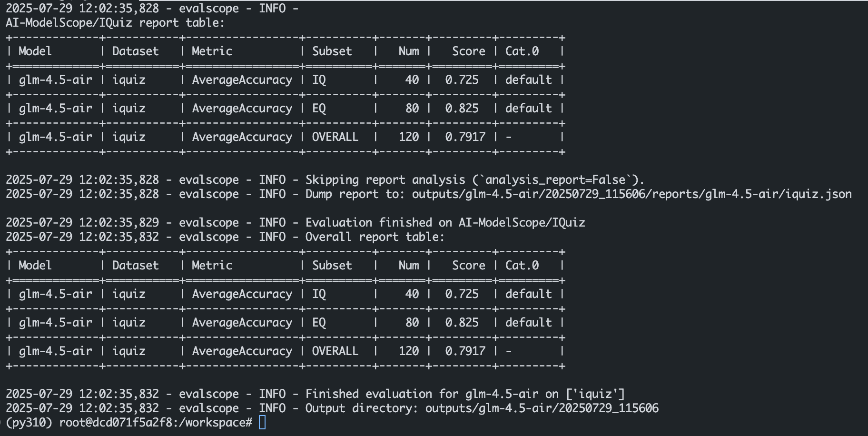Click the Evaluation finished on AI-ModelScope/IQuiz text
Screen dimensions: 868x436
445,222
